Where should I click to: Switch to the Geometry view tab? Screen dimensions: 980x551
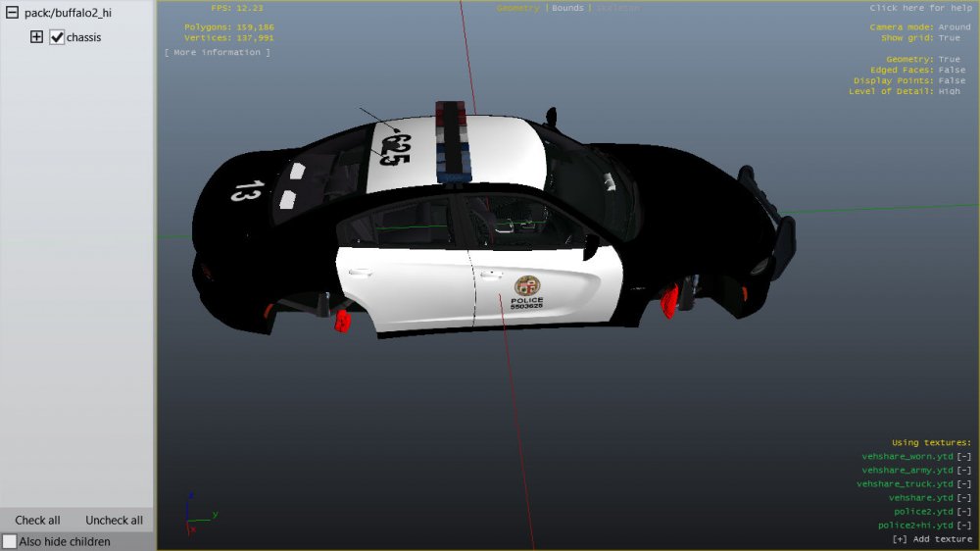518,8
